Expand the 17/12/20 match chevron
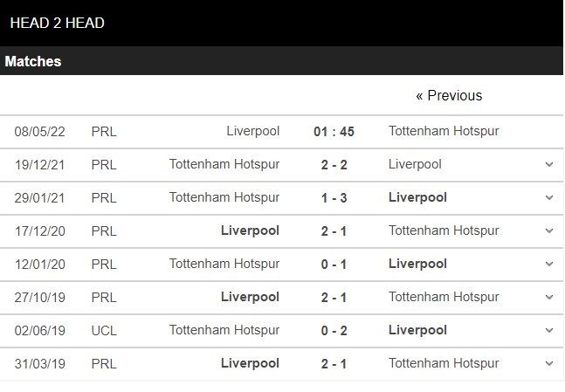 point(548,231)
